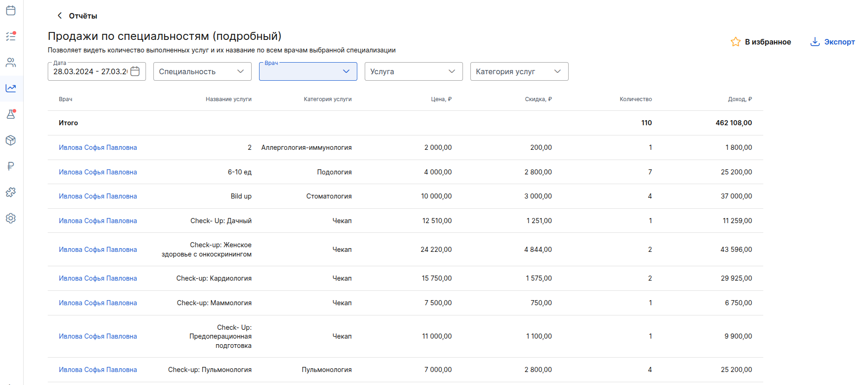Open the laboratory flask section in the sidebar
This screenshot has height=385, width=868.
click(11, 114)
